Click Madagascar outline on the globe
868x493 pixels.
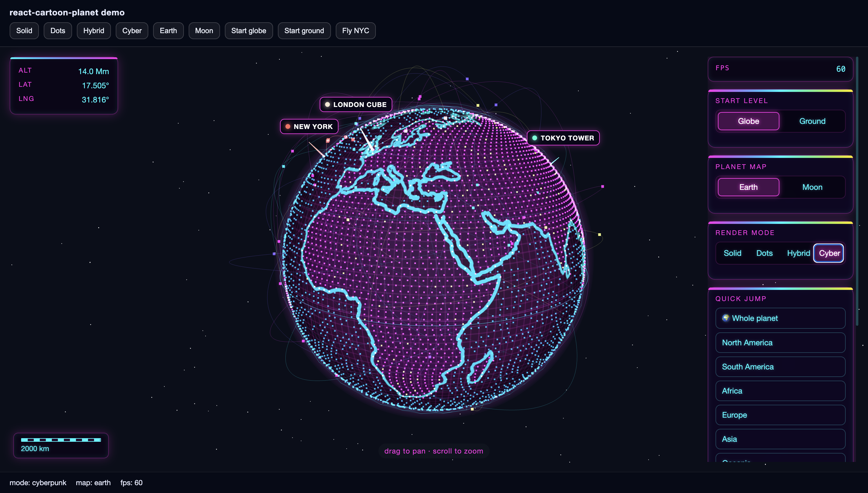click(x=480, y=367)
